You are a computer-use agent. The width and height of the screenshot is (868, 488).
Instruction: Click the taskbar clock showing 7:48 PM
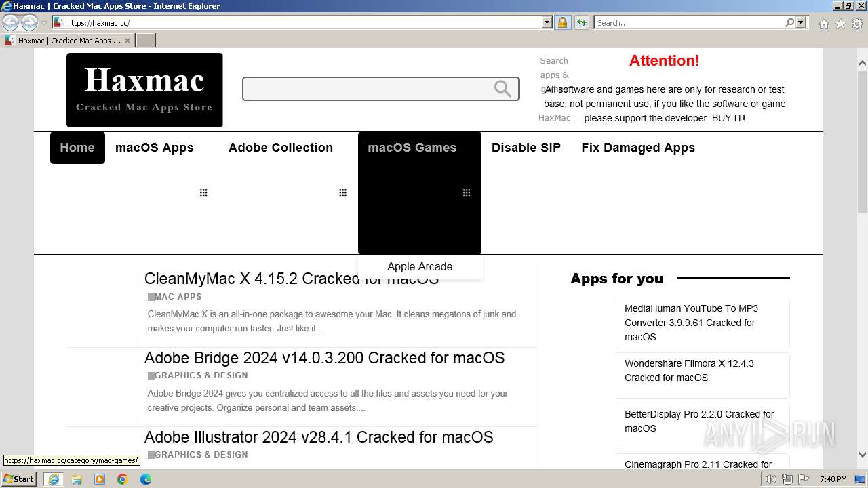click(x=833, y=479)
